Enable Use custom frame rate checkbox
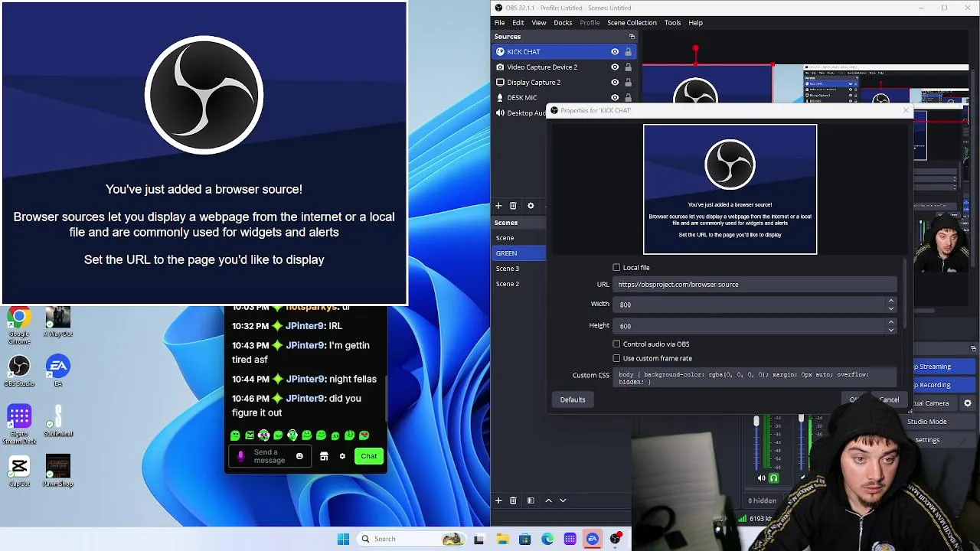Screen dimensions: 980x551 tap(616, 358)
